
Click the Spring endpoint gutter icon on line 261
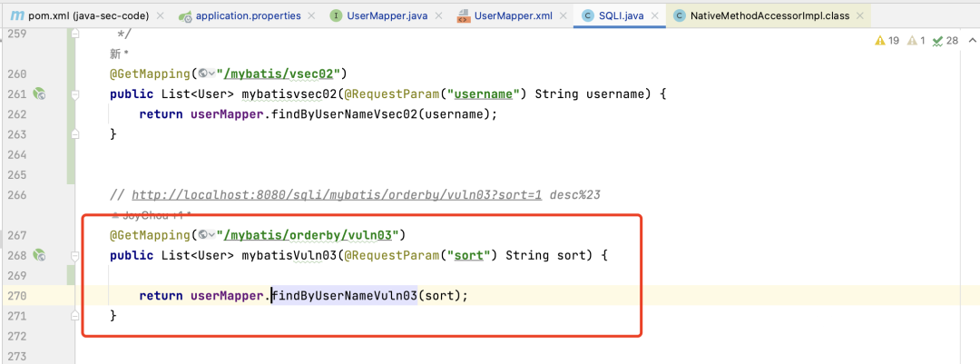[39, 94]
